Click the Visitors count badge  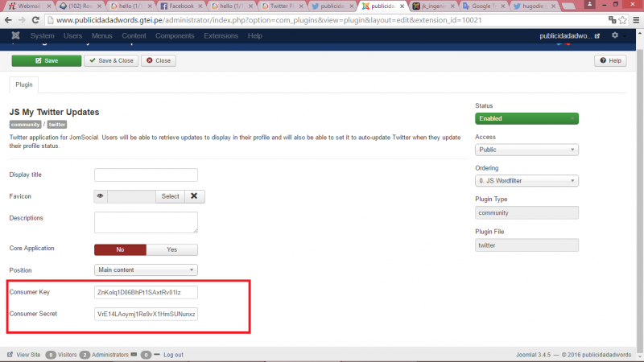coord(51,355)
